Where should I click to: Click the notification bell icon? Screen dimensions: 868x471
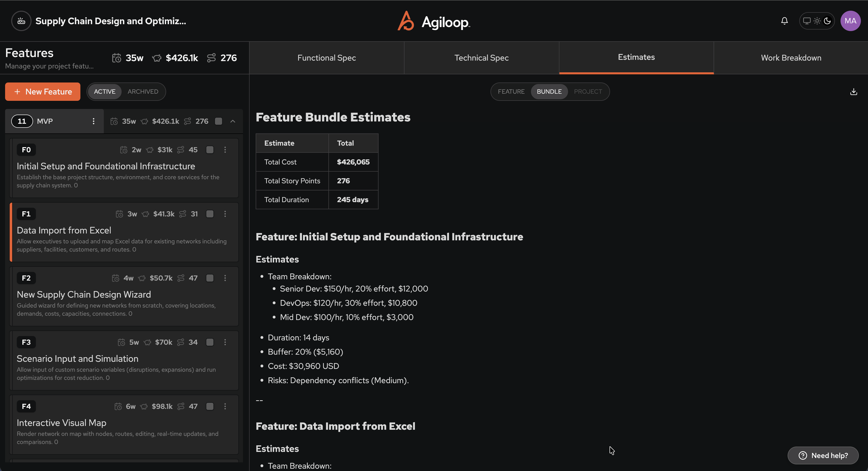click(785, 21)
